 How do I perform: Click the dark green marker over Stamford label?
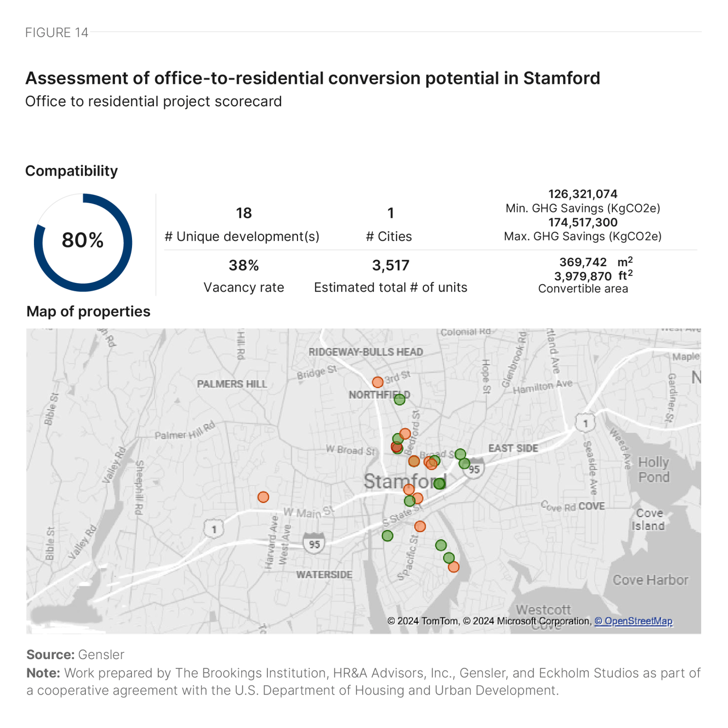point(440,484)
